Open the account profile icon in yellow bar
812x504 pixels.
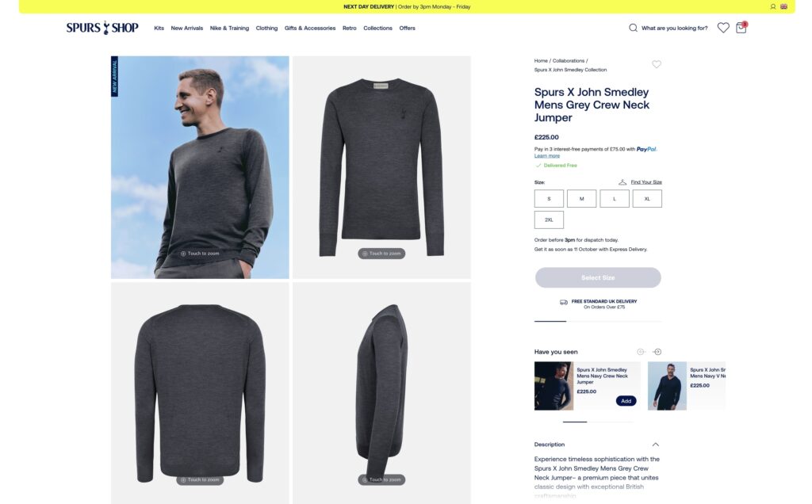[x=772, y=6]
